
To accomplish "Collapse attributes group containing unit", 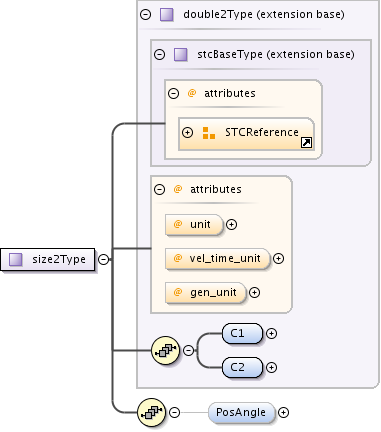I will (x=160, y=189).
